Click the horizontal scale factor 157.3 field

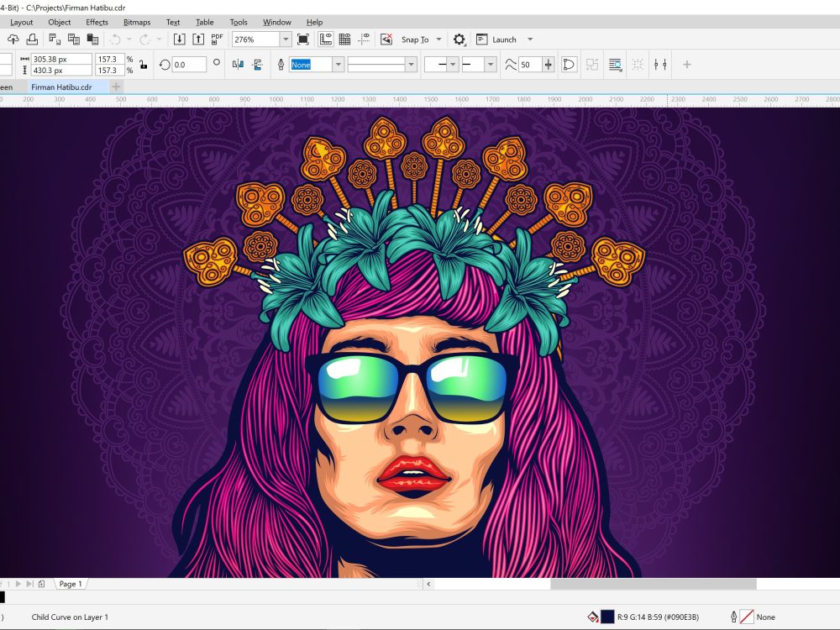(109, 59)
